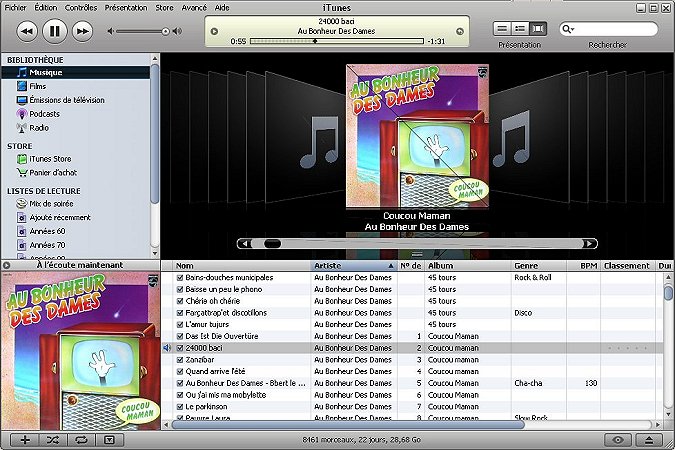Skip to next track button

click(x=83, y=31)
